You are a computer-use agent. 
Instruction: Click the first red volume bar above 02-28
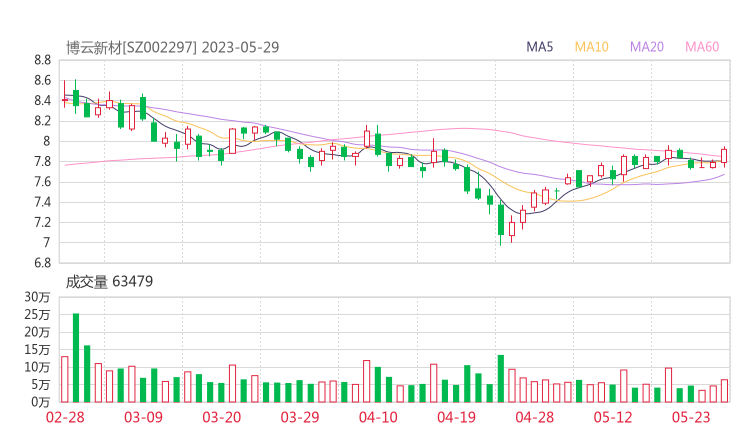[65, 380]
